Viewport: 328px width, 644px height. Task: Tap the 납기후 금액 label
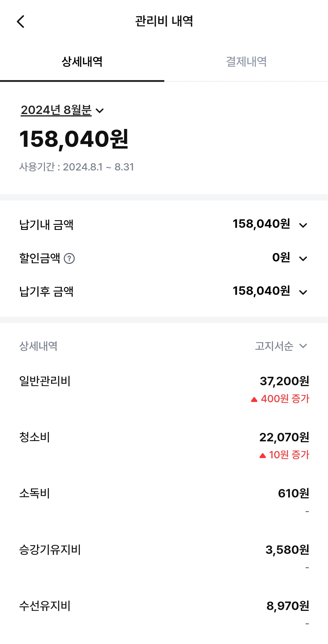46,292
